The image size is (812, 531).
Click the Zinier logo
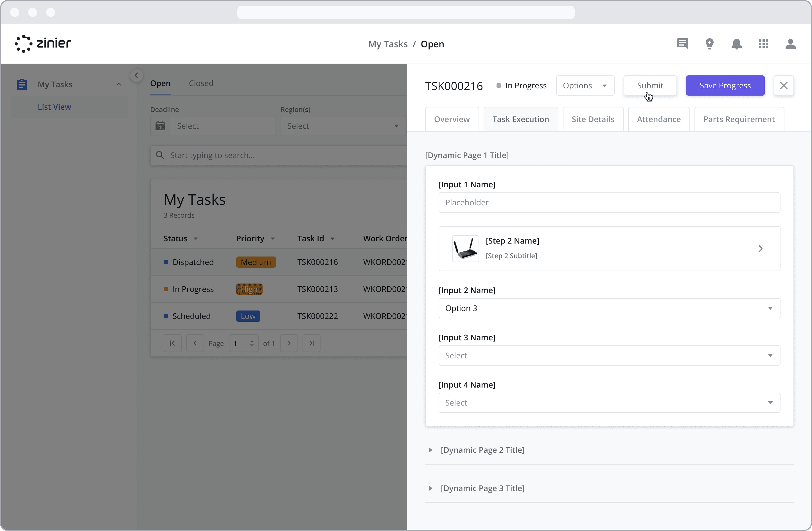click(x=43, y=44)
